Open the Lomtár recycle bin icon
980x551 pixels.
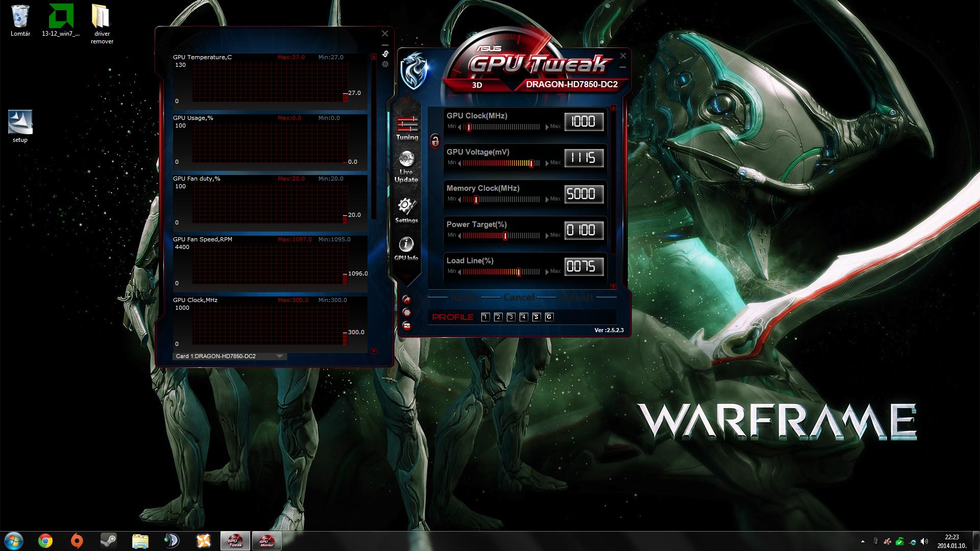(20, 21)
